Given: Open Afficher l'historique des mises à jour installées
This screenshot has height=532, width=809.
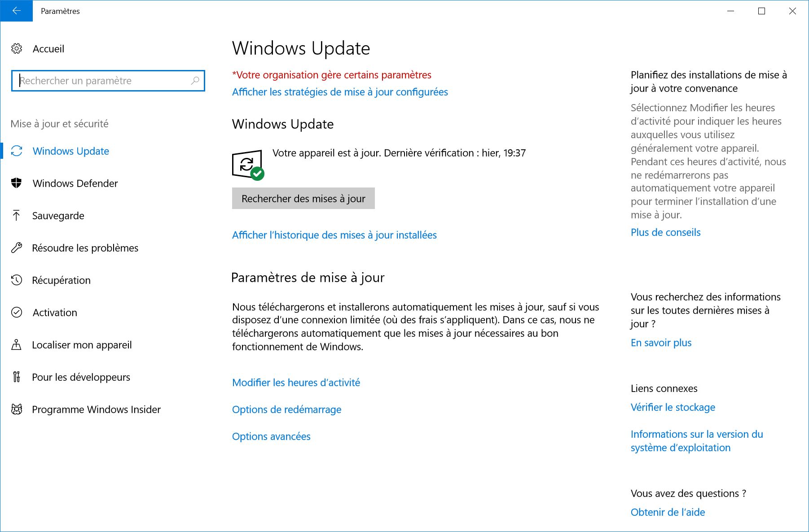Looking at the screenshot, I should (334, 235).
